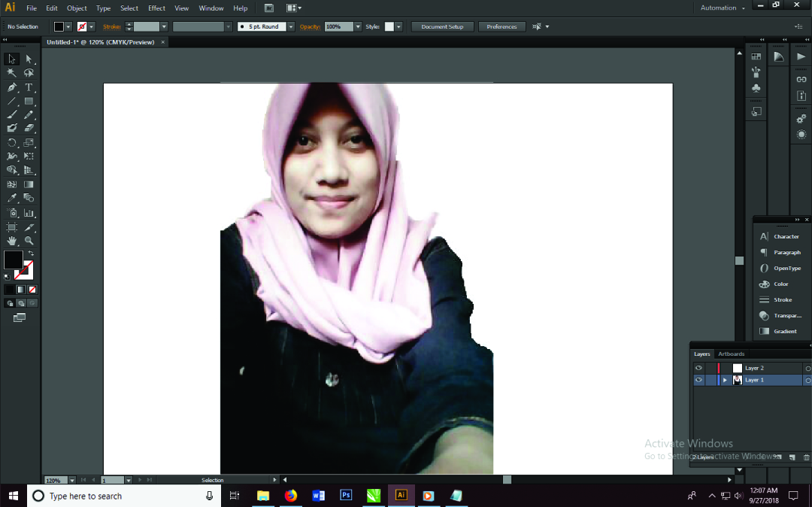Open the Gradient panel
This screenshot has height=507, width=812.
tap(785, 332)
